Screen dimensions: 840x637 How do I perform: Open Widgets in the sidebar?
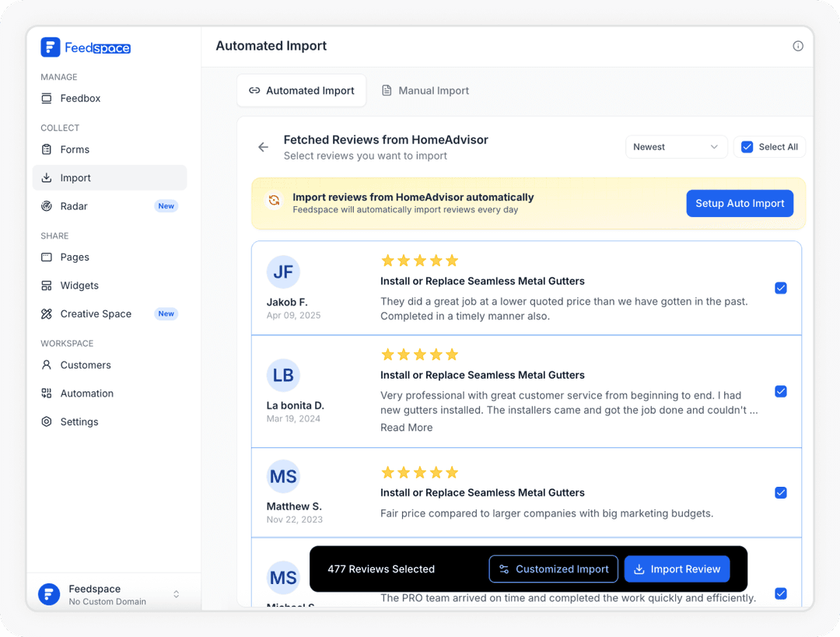tap(110, 285)
